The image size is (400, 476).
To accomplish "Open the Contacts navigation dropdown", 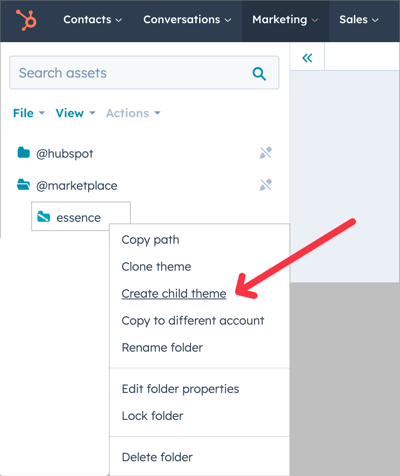I will click(93, 20).
